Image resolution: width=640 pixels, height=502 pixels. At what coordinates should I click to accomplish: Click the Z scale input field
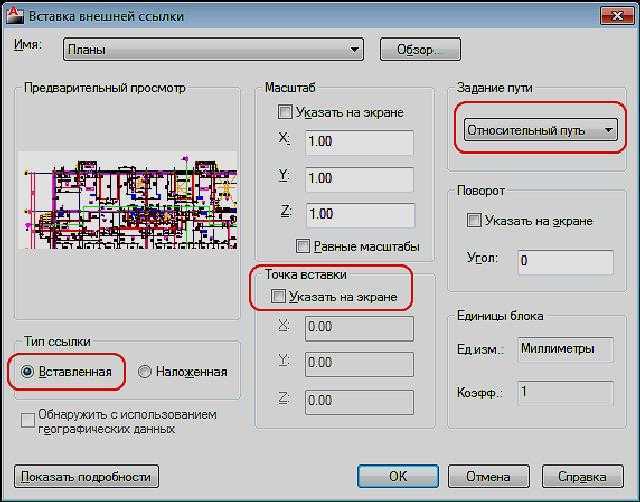point(360,215)
